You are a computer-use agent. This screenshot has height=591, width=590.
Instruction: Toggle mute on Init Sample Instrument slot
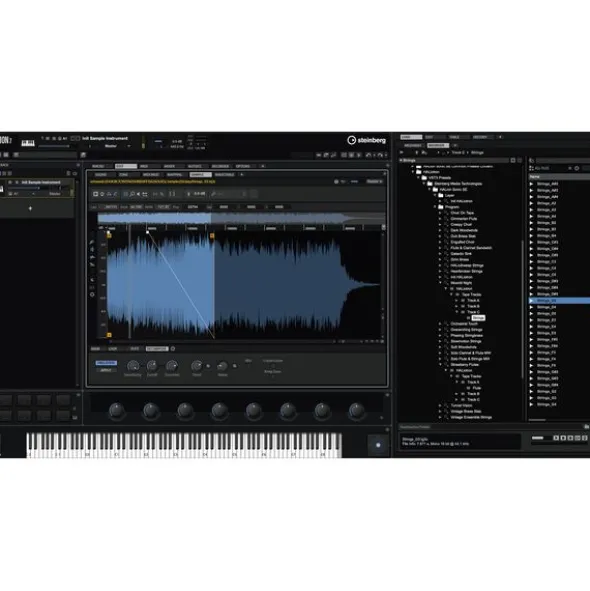(11, 182)
